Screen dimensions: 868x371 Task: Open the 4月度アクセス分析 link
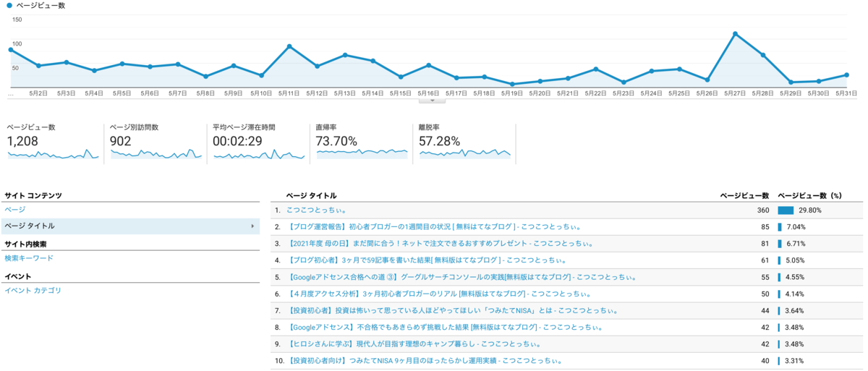pyautogui.click(x=439, y=294)
